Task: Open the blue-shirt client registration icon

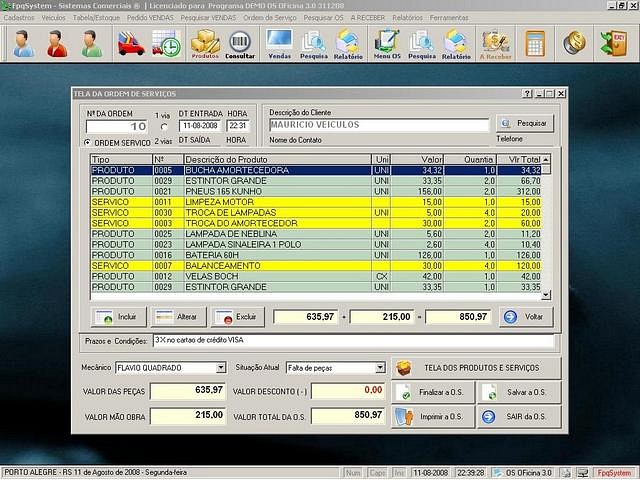Action: (x=23, y=43)
